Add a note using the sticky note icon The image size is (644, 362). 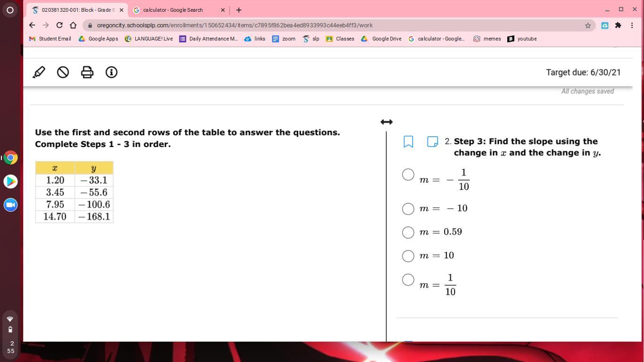[x=432, y=141]
